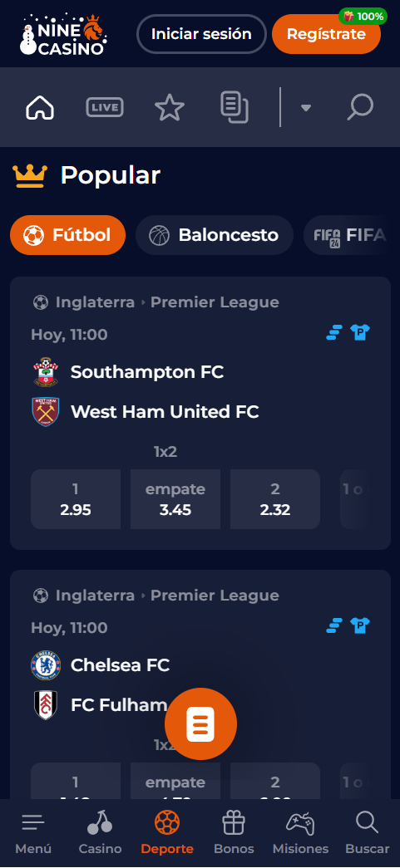Open favorites star icon
The width and height of the screenshot is (400, 868).
[x=170, y=107]
